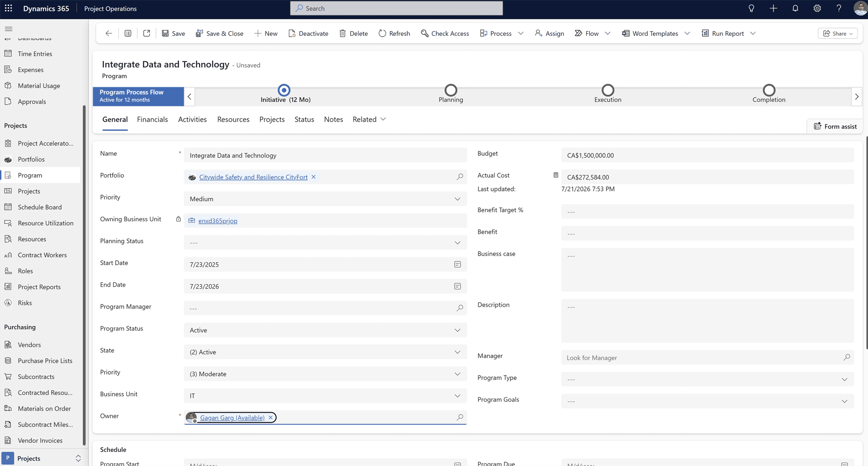Switch to the Projects tab
Image resolution: width=868 pixels, height=466 pixels.
272,119
